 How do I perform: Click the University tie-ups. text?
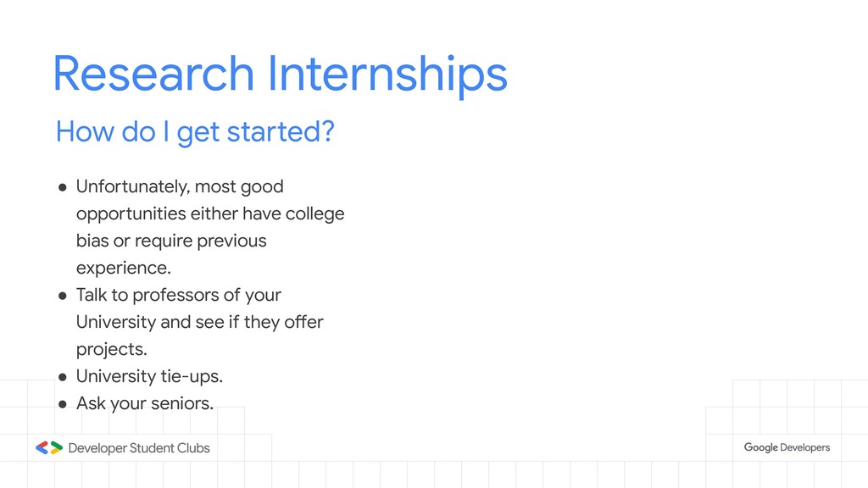coord(149,377)
